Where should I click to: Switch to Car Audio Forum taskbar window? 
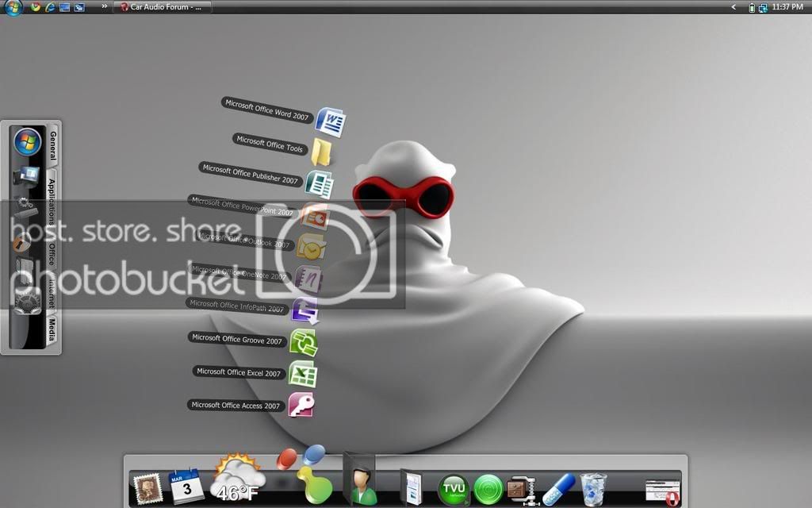coord(162,7)
